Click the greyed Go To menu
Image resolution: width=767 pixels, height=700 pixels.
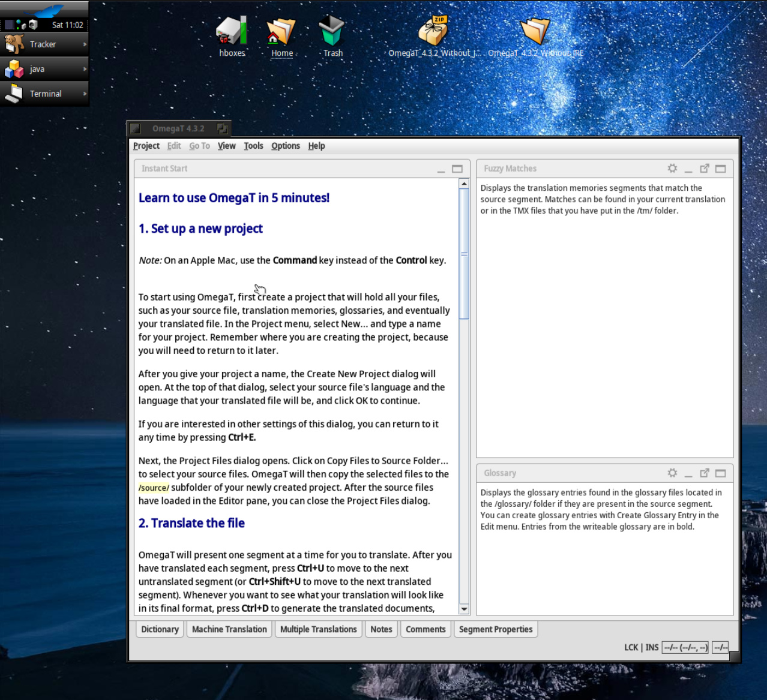point(200,146)
